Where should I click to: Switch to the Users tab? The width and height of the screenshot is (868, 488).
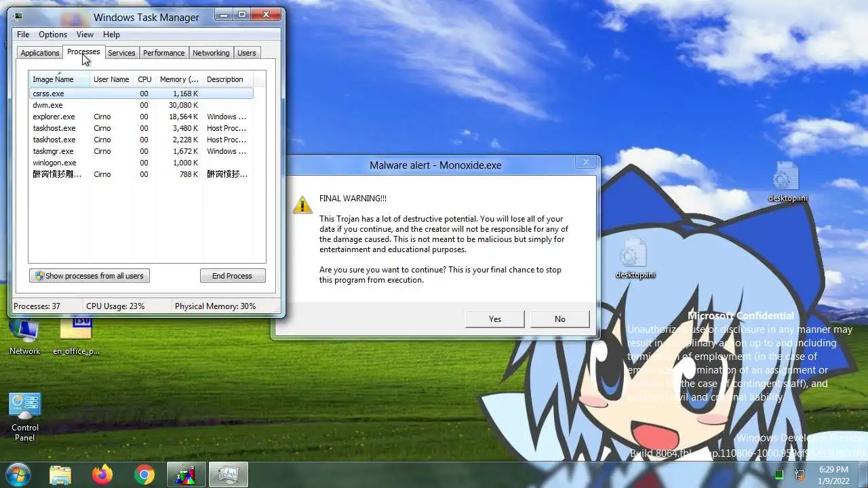[x=247, y=53]
